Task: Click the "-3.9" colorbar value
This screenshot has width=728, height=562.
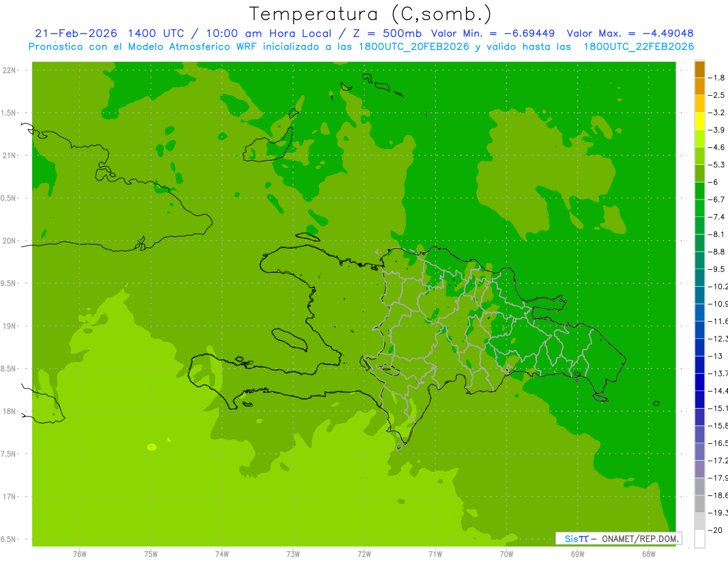Action: [x=717, y=130]
